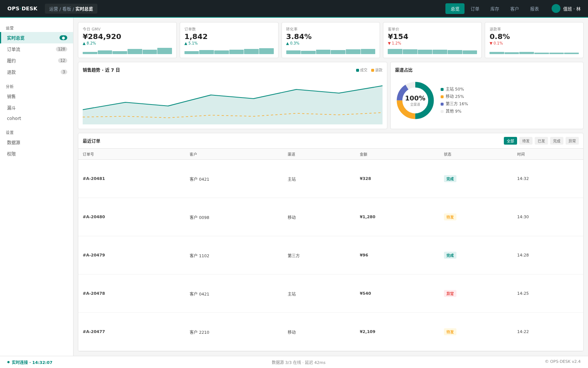Click the 成交 legend swatch
The width and height of the screenshot is (588, 368).
tap(358, 70)
